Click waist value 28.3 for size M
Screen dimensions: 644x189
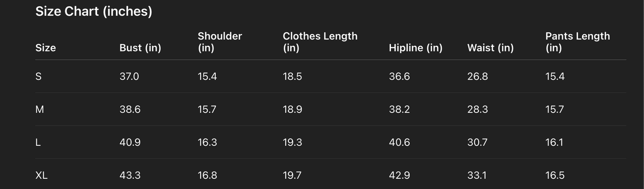[x=478, y=109]
